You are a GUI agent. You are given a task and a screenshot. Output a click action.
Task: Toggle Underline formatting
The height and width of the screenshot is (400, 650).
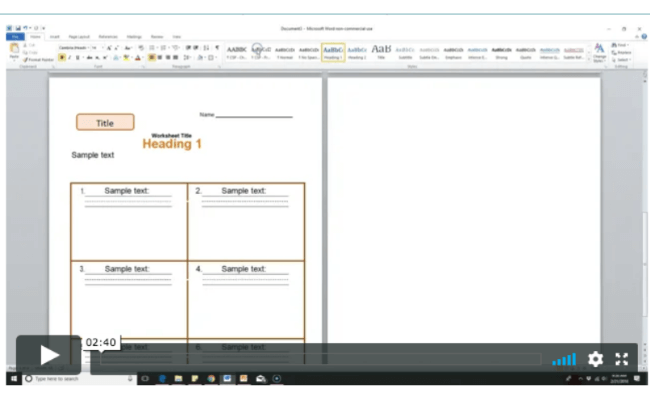click(78, 58)
